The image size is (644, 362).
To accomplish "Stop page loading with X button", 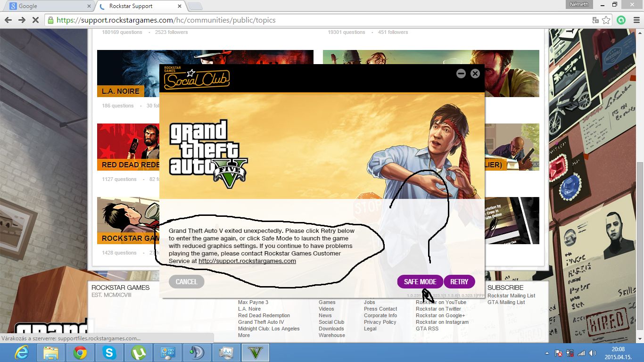I will [36, 20].
